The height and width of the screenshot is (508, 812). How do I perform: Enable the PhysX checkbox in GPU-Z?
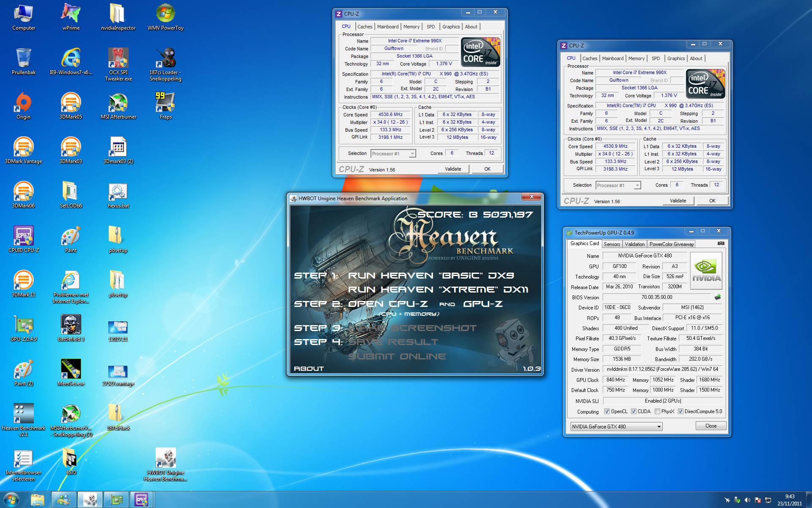point(657,411)
